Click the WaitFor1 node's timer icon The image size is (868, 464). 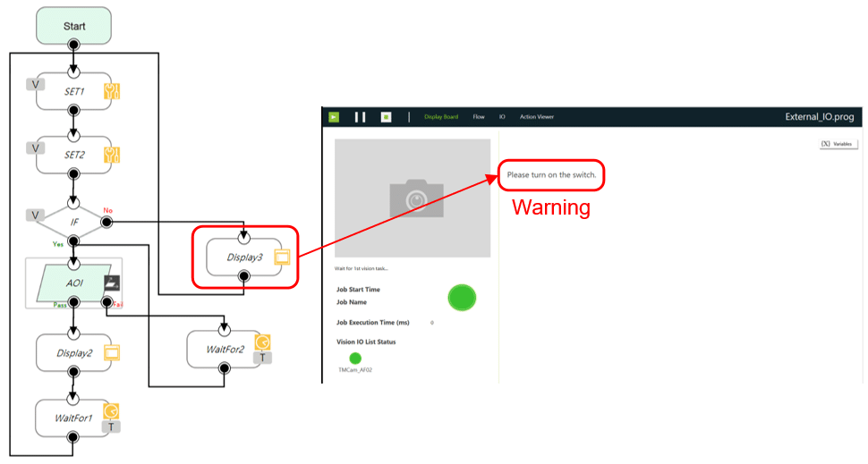pyautogui.click(x=112, y=410)
